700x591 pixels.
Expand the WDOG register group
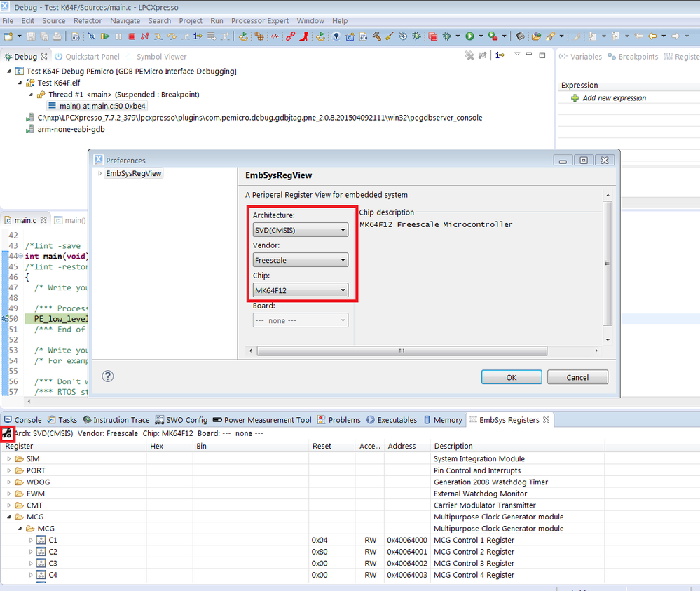(x=9, y=482)
